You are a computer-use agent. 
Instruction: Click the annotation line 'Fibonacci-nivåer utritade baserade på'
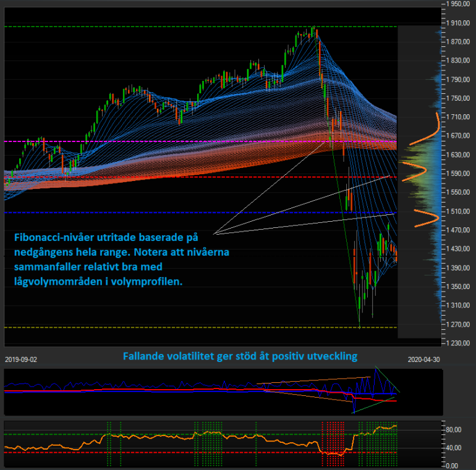coord(106,237)
